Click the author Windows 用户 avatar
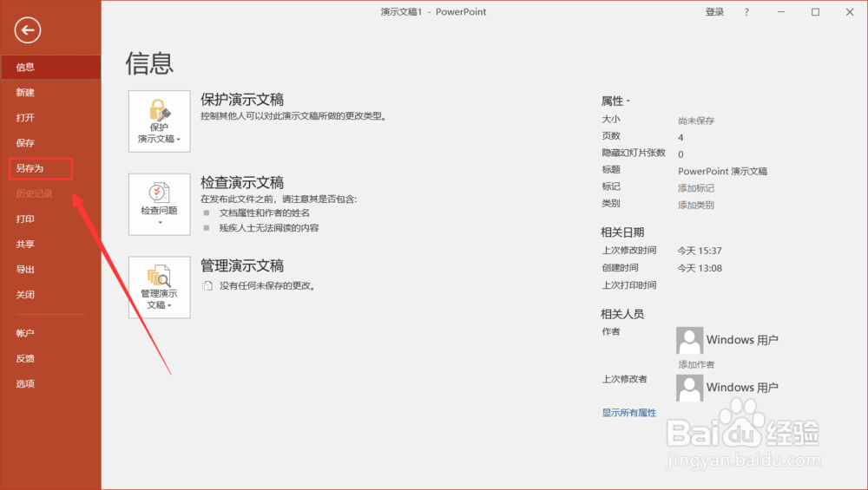This screenshot has width=868, height=490. 690,340
